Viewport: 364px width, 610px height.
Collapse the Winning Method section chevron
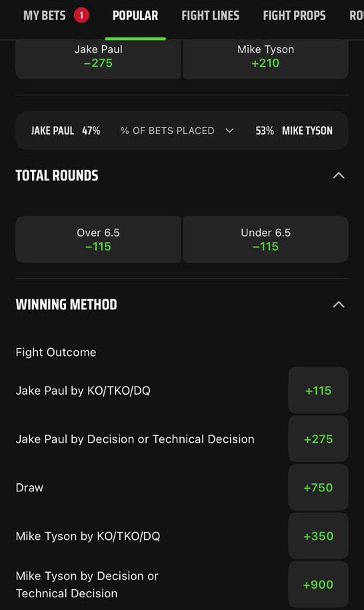(x=339, y=304)
